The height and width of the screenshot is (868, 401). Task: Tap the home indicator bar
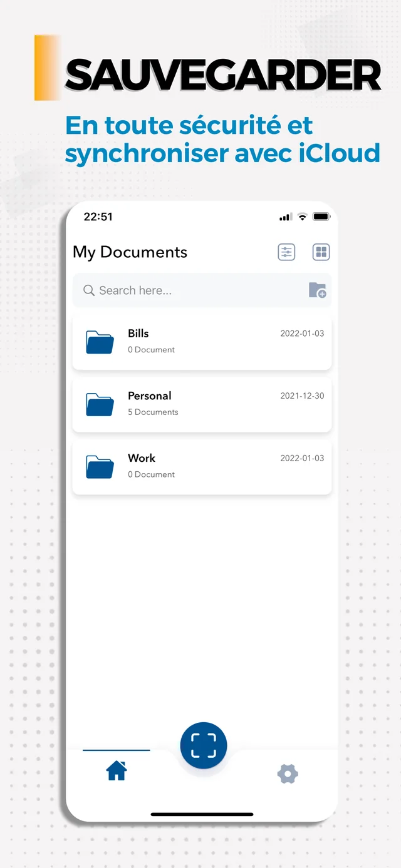pos(202,814)
